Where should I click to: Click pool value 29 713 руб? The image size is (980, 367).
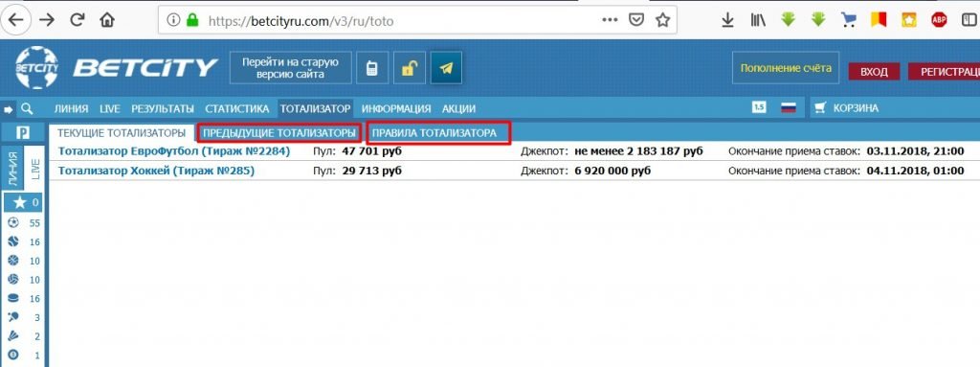(x=372, y=171)
